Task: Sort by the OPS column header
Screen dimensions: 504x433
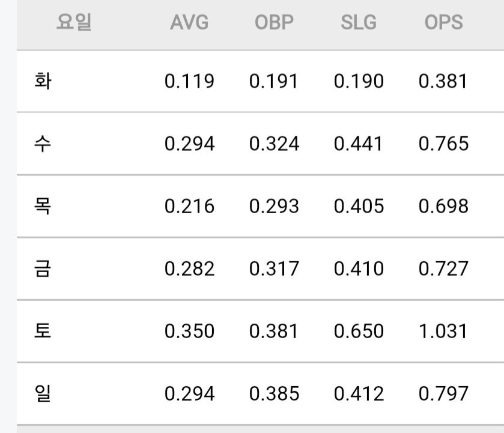Action: pyautogui.click(x=443, y=22)
